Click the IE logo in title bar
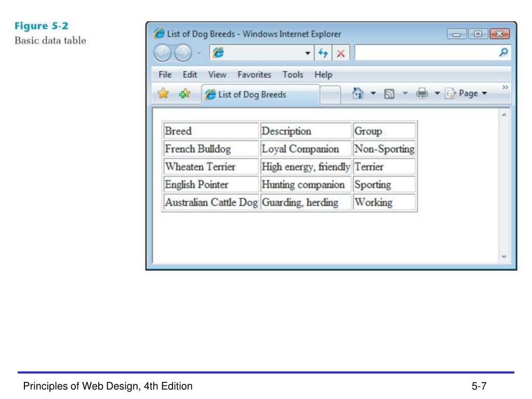This screenshot has height=399, width=532. pyautogui.click(x=159, y=34)
